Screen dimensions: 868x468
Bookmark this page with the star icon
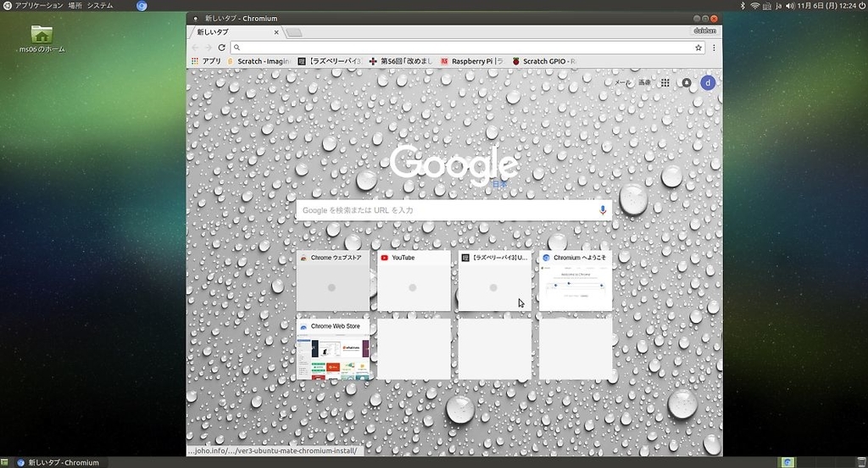[698, 47]
